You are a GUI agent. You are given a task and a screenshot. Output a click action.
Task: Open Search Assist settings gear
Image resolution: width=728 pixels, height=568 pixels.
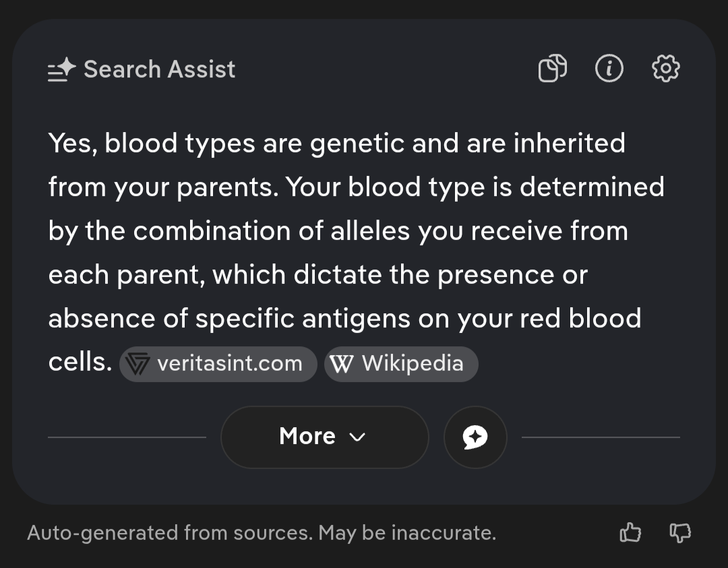click(666, 69)
